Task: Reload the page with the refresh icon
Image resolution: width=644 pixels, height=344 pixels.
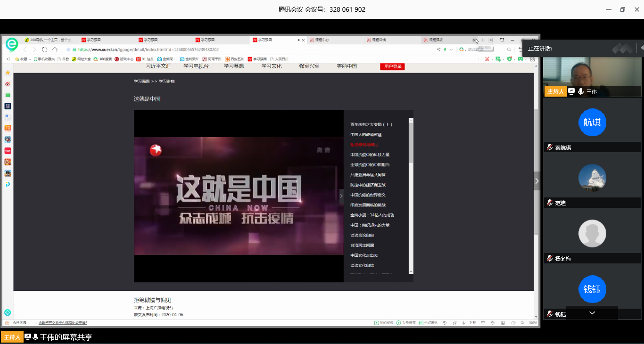Action: 44,49
